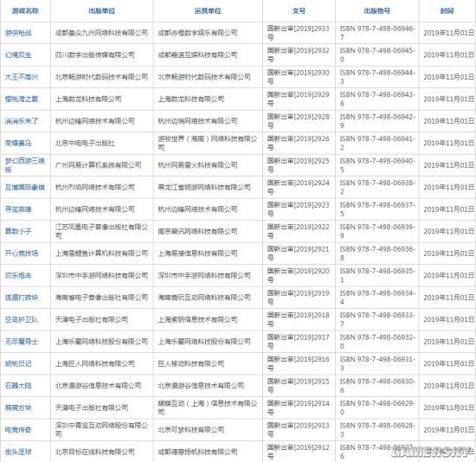This screenshot has height=462, width=476.
Task: Select ISBN 978-7-498-06932-0 cell
Action: (377, 342)
